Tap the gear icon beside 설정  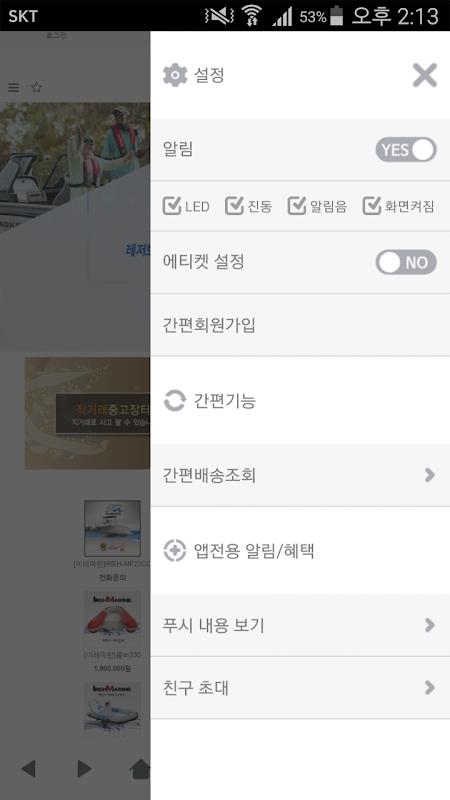175,76
